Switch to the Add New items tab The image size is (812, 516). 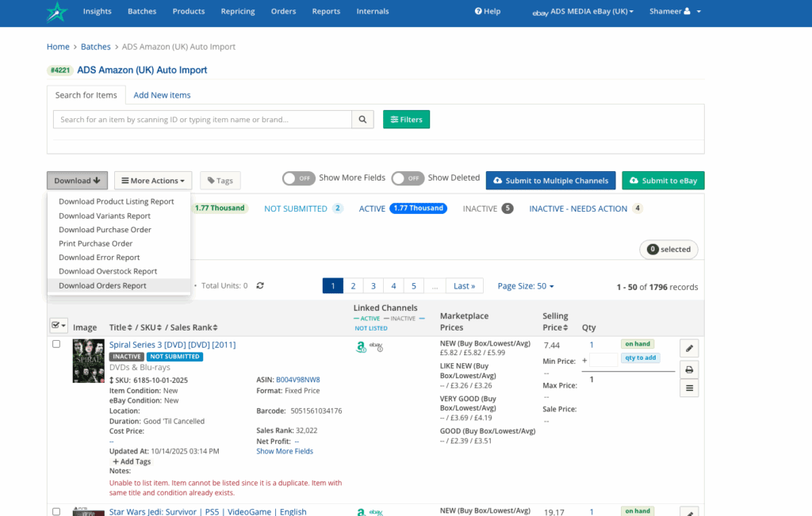coord(162,95)
